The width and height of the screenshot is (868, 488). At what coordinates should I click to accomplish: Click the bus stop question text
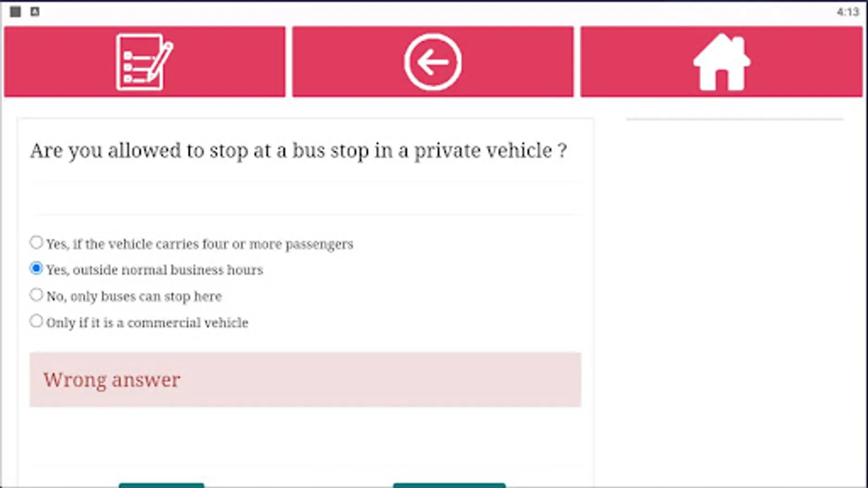[298, 151]
